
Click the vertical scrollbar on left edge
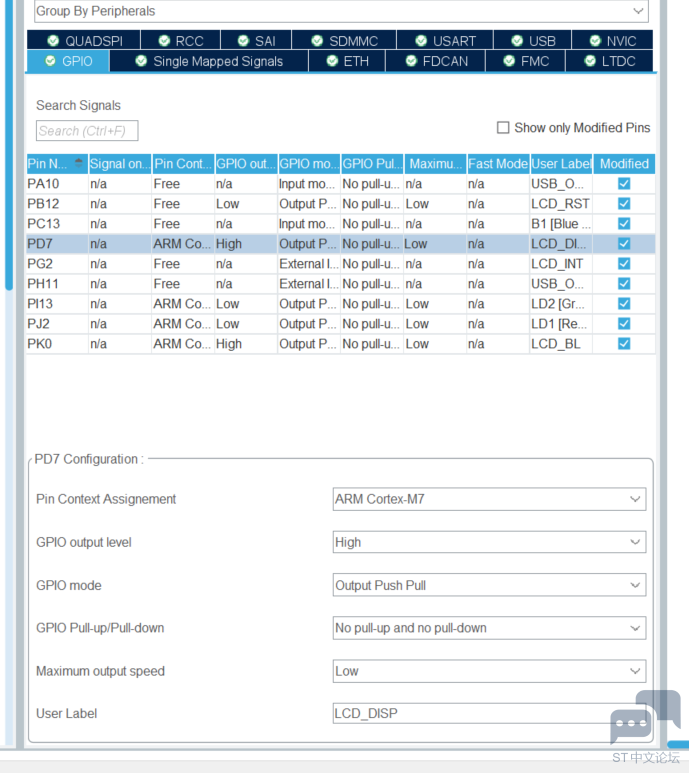pos(8,145)
